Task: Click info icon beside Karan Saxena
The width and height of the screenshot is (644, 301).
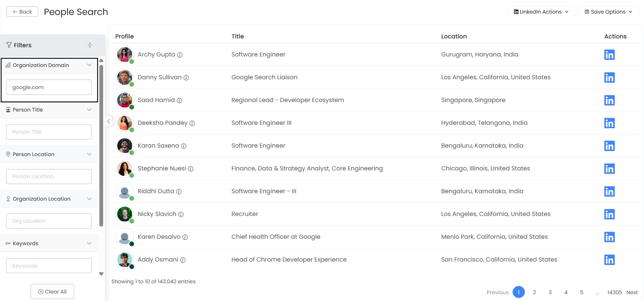Action: point(183,146)
